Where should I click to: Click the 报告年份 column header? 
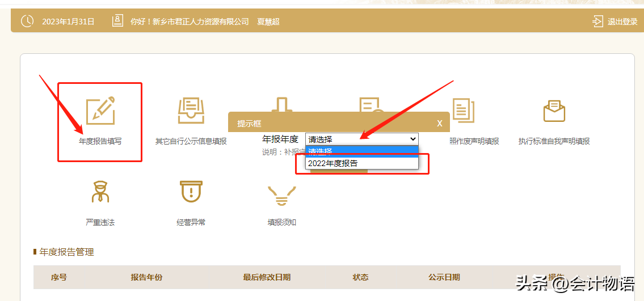click(x=146, y=278)
